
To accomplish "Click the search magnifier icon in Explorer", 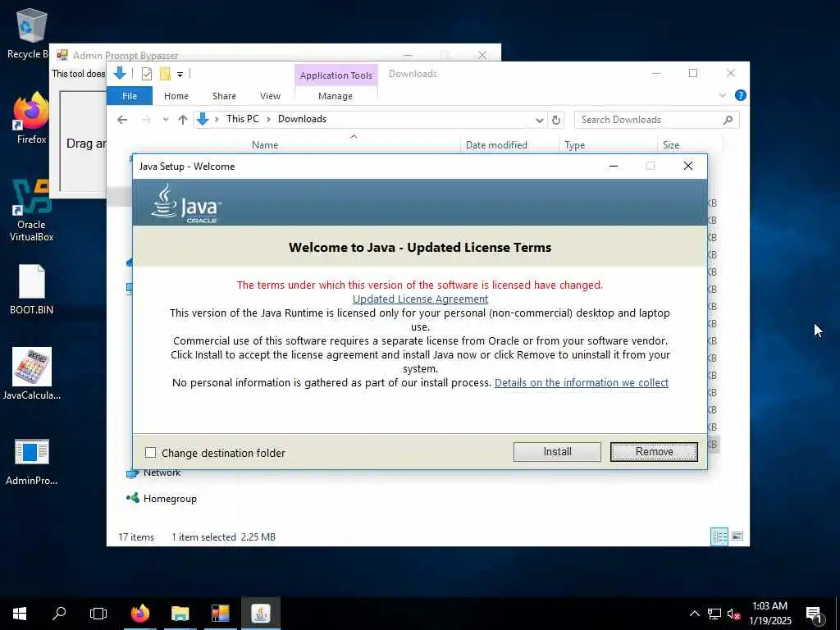I will click(728, 120).
